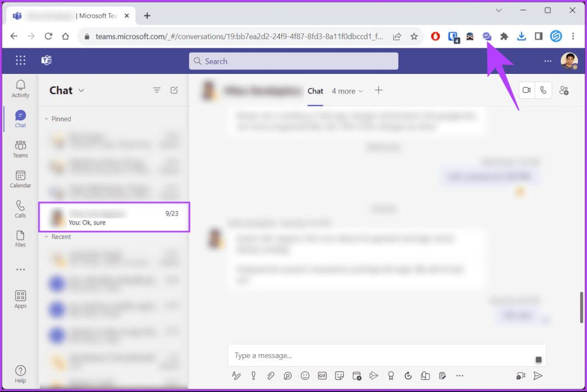The image size is (587, 392).
Task: Share this page from address bar
Action: [397, 36]
